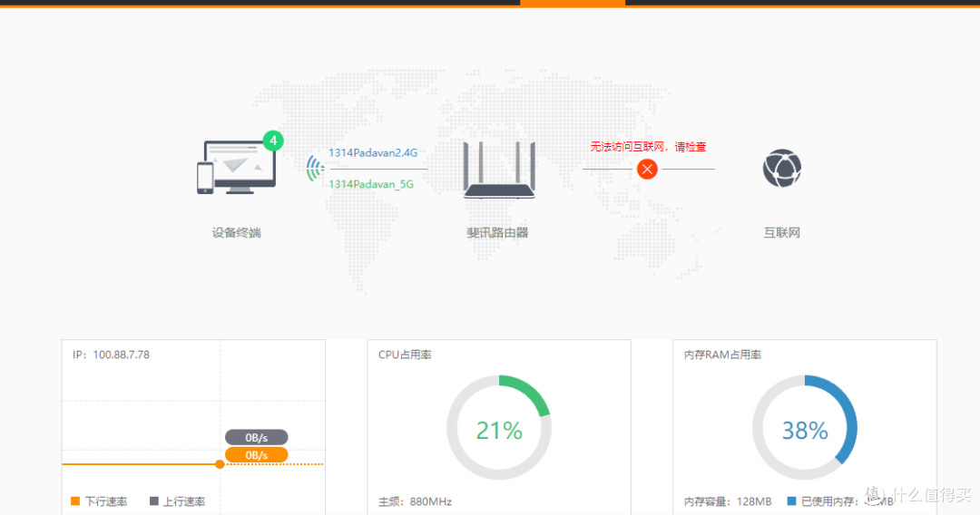Click the 内存RAM占用率 heading
This screenshot has height=515, width=980.
click(722, 355)
